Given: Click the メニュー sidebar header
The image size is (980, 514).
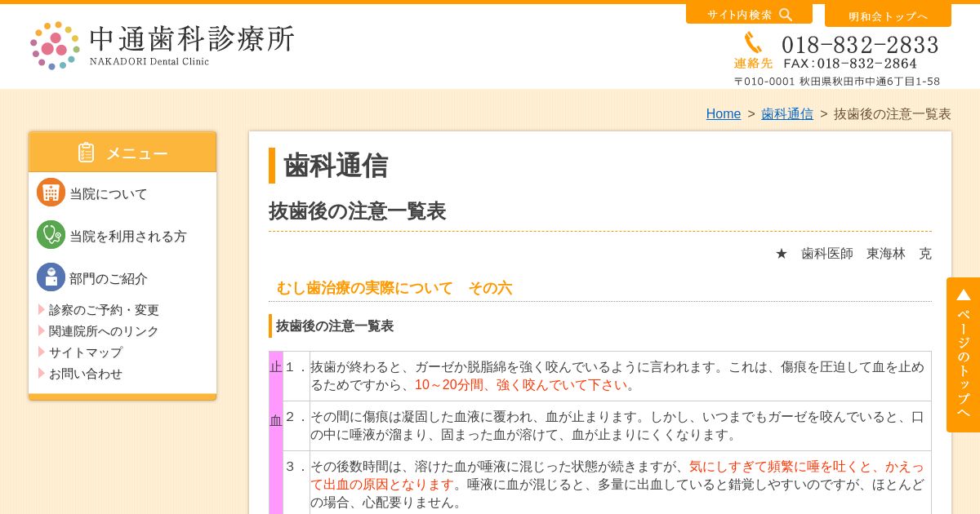Looking at the screenshot, I should [122, 153].
